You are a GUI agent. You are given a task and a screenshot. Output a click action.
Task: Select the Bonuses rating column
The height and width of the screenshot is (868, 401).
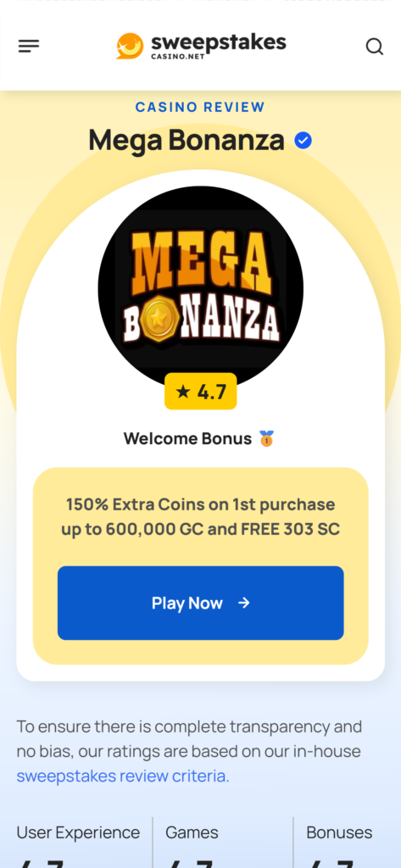tap(347, 842)
